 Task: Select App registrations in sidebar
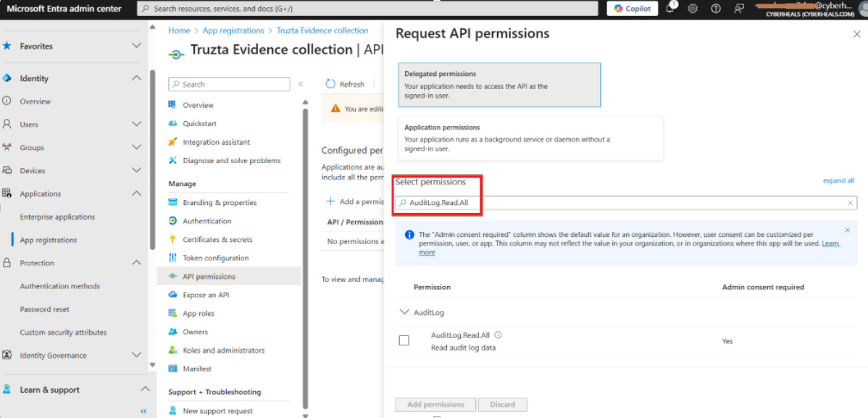point(48,241)
